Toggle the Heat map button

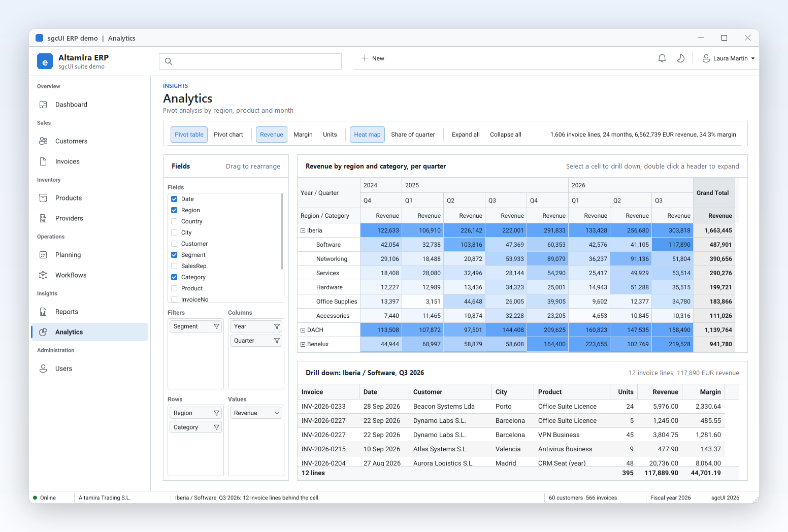coord(367,135)
